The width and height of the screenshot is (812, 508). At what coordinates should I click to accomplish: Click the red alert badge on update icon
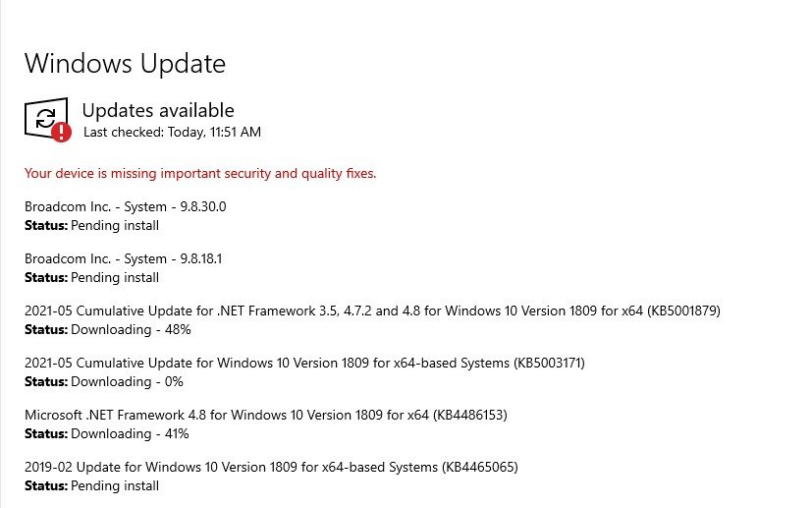click(62, 131)
